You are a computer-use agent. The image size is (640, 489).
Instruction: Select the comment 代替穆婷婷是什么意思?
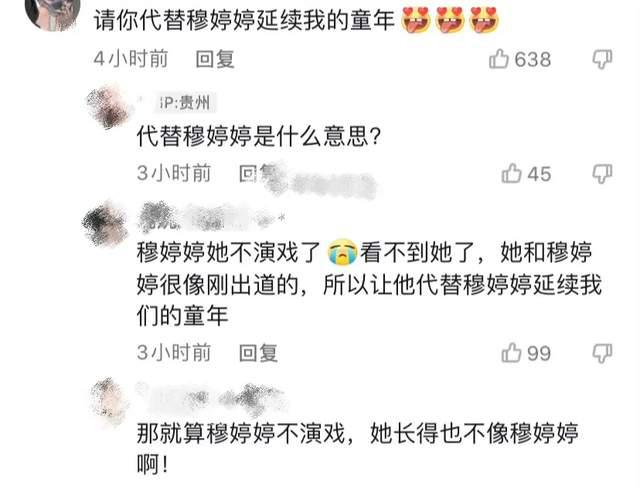click(x=259, y=136)
